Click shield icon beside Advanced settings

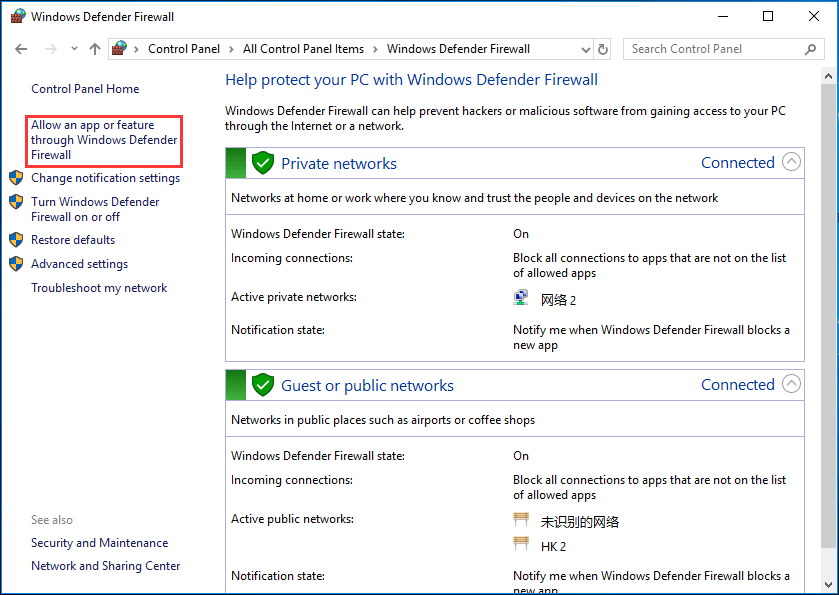coord(17,264)
